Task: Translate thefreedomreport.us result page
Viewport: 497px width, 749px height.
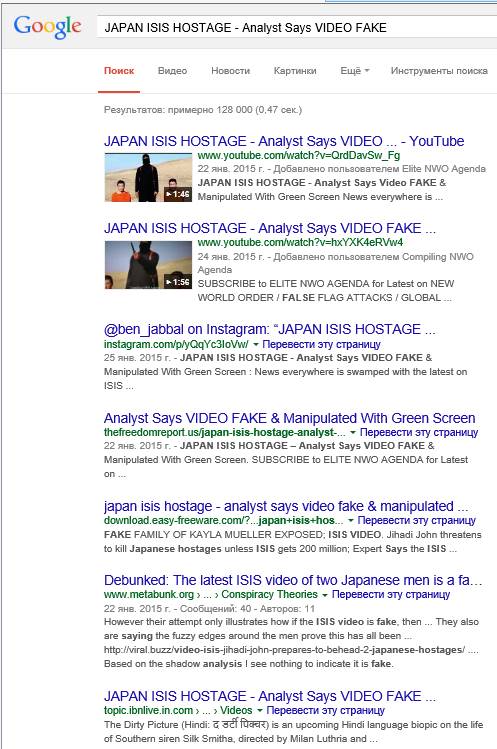Action: pos(419,432)
